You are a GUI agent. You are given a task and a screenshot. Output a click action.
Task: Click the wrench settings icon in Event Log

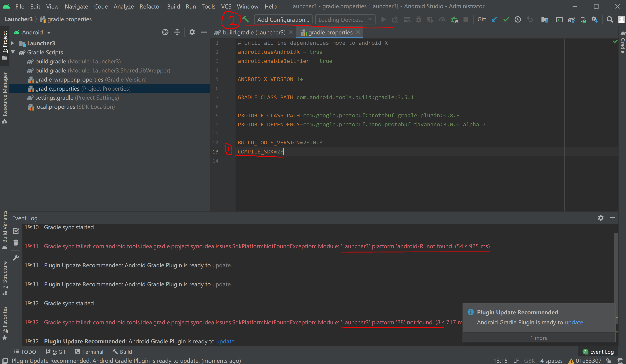[x=16, y=257]
